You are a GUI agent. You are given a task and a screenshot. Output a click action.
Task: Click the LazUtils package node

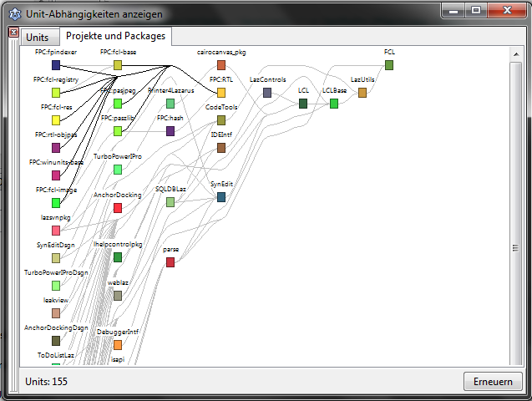(x=362, y=93)
